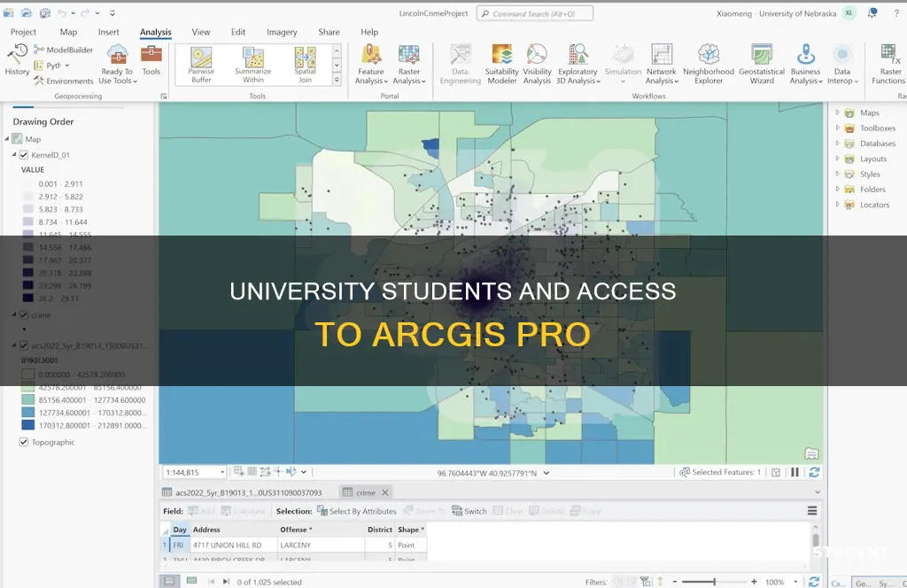This screenshot has width=907, height=588.
Task: Click the 170312.800001 - 212891 color swatch
Action: click(x=27, y=425)
